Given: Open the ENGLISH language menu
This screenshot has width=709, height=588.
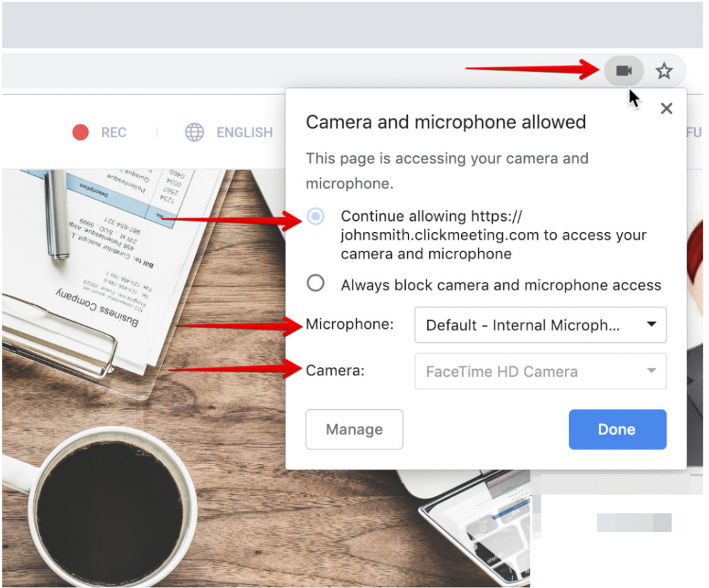Looking at the screenshot, I should click(244, 132).
